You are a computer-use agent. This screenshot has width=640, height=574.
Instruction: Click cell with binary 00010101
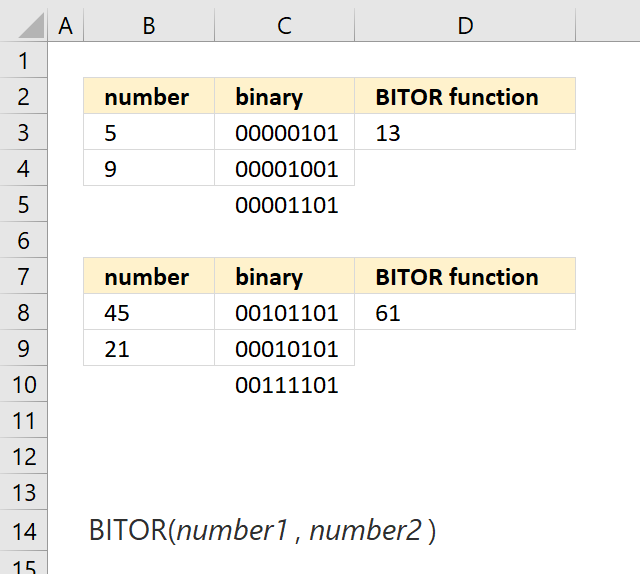point(284,348)
